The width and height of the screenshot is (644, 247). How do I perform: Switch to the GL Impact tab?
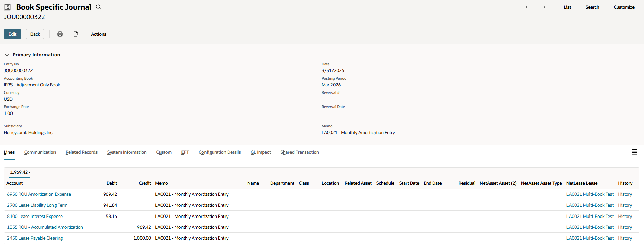260,152
